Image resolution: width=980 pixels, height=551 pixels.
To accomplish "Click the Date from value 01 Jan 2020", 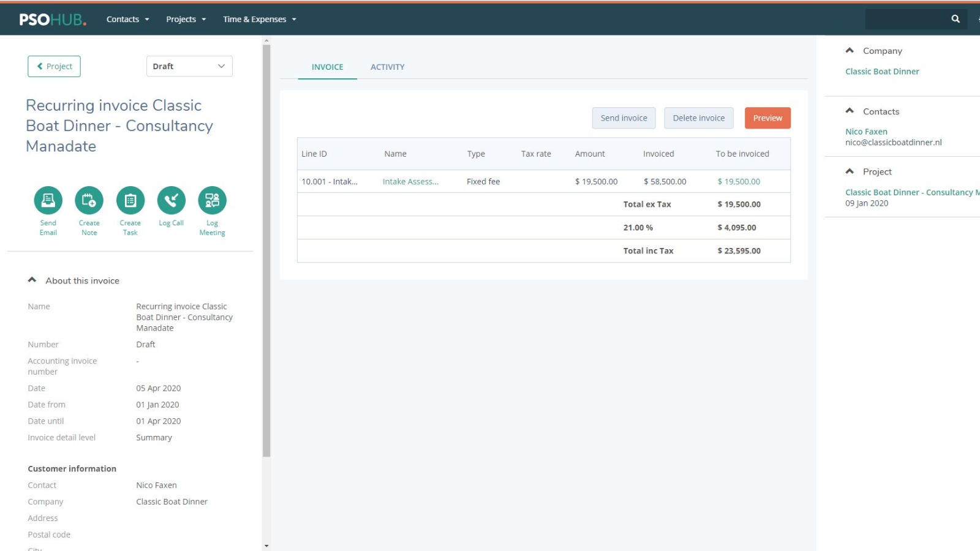I will coord(157,405).
